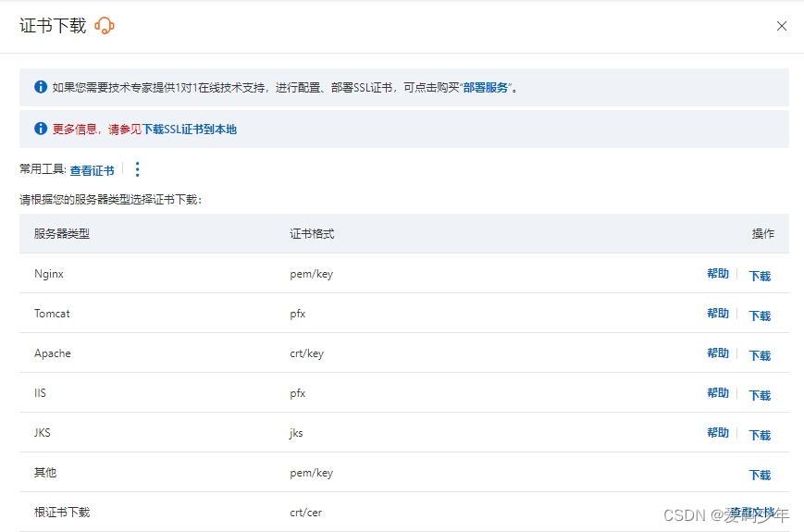
Task: Open help for Nginx certificate
Action: [x=718, y=274]
